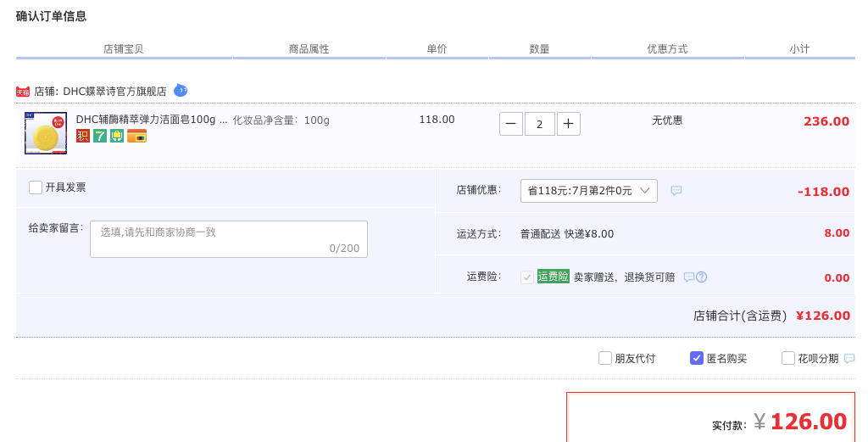Click the 实付款 amount 126.00

pyautogui.click(x=809, y=422)
